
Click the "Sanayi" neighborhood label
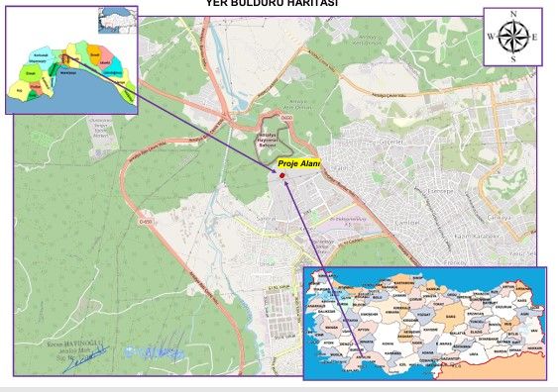(x=267, y=218)
